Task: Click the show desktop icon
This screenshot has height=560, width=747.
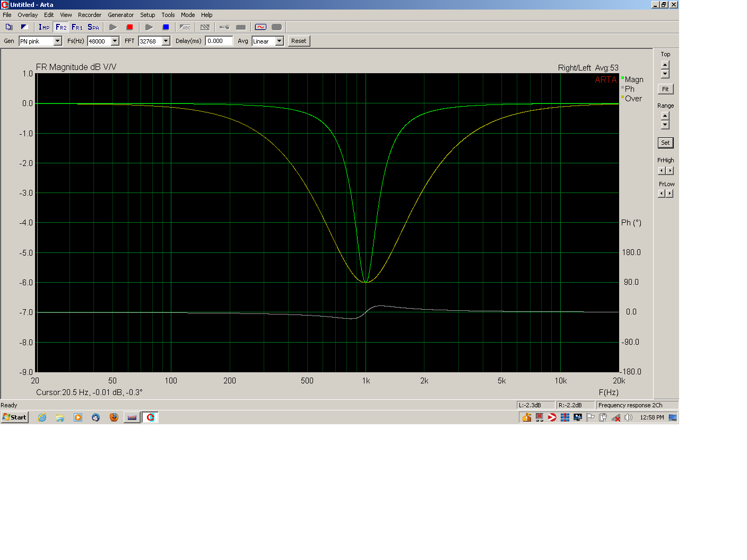Action: [x=673, y=417]
